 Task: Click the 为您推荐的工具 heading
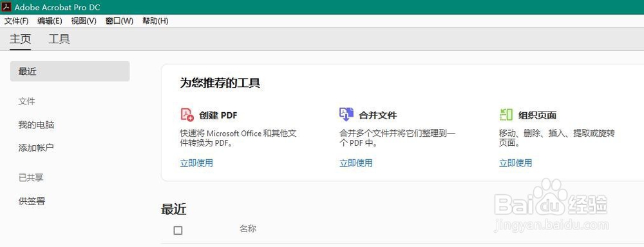point(220,83)
